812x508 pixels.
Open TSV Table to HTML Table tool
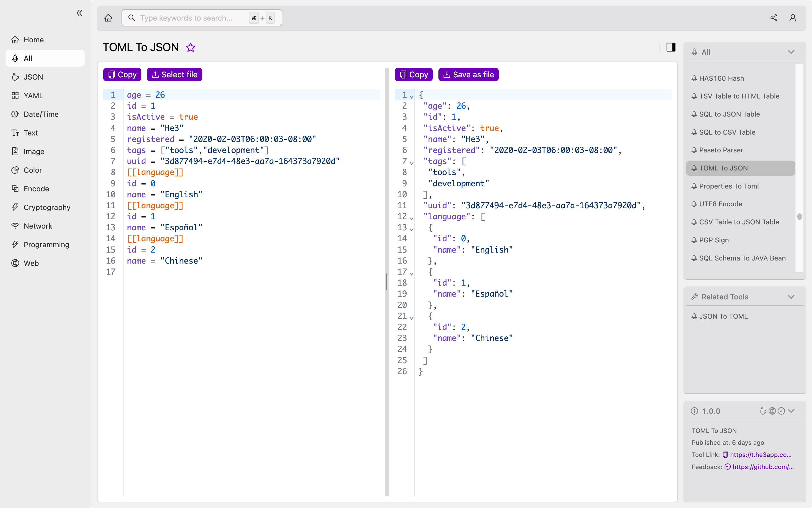click(741, 96)
